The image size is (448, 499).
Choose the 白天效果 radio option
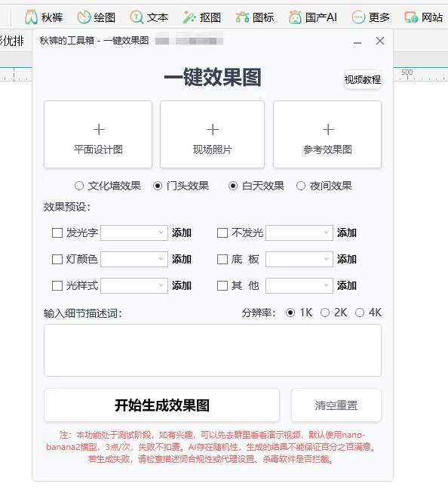233,186
